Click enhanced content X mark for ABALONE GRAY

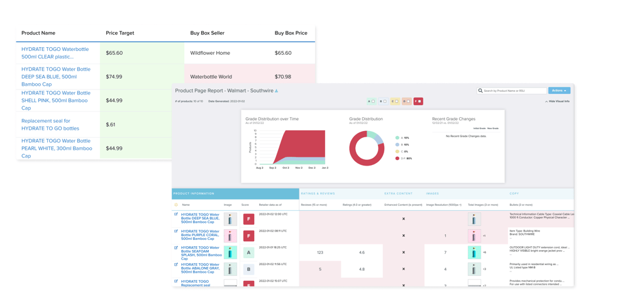(403, 269)
